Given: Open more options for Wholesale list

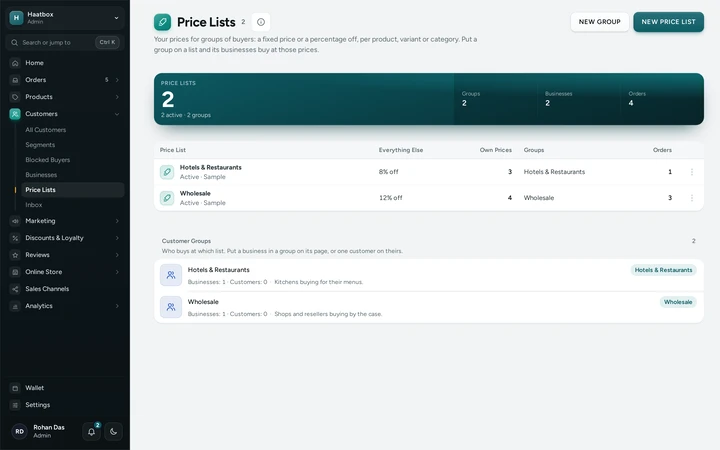Looking at the screenshot, I should 692,198.
